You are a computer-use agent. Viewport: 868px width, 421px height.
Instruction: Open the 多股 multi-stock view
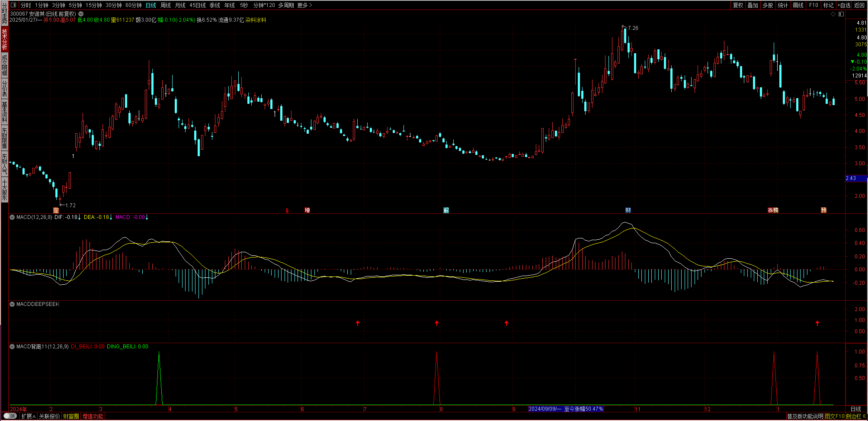tap(768, 5)
